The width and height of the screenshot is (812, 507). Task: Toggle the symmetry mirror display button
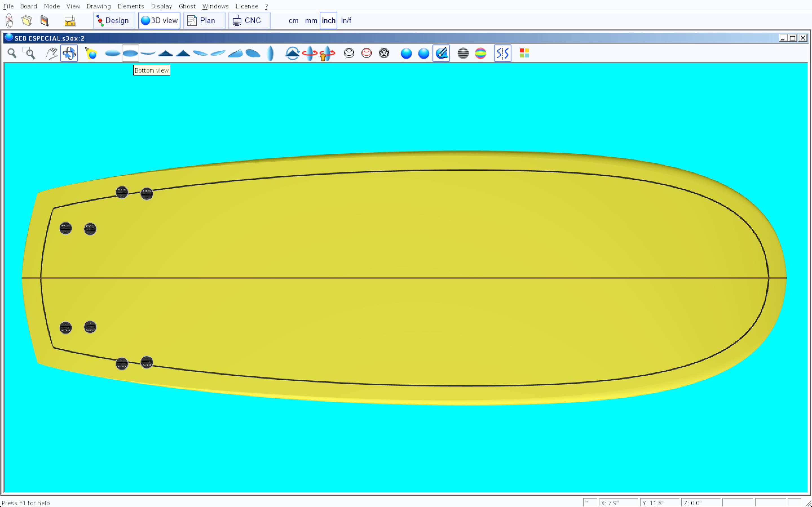pos(502,53)
